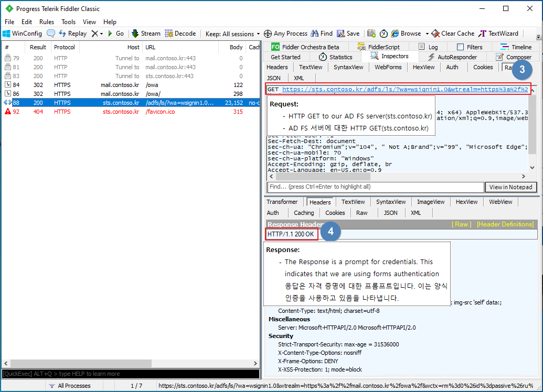Screen dimensions: 543x392
Task: Open the Timeline tab
Action: click(516, 47)
